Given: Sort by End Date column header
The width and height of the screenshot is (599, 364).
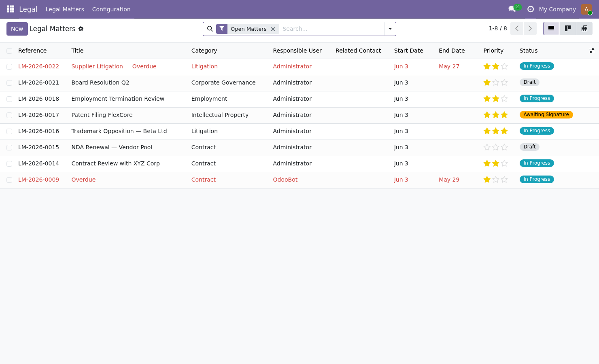Looking at the screenshot, I should click(452, 51).
